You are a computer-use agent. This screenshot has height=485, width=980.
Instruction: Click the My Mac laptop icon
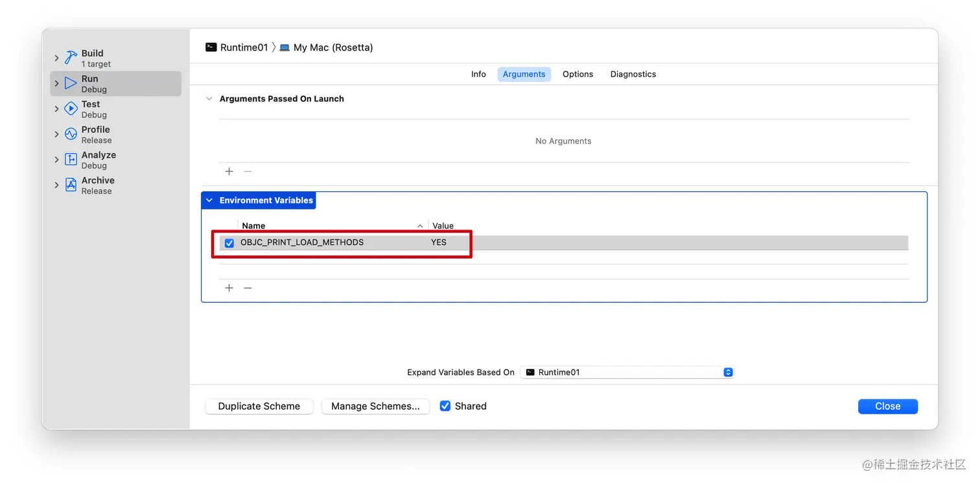(285, 47)
